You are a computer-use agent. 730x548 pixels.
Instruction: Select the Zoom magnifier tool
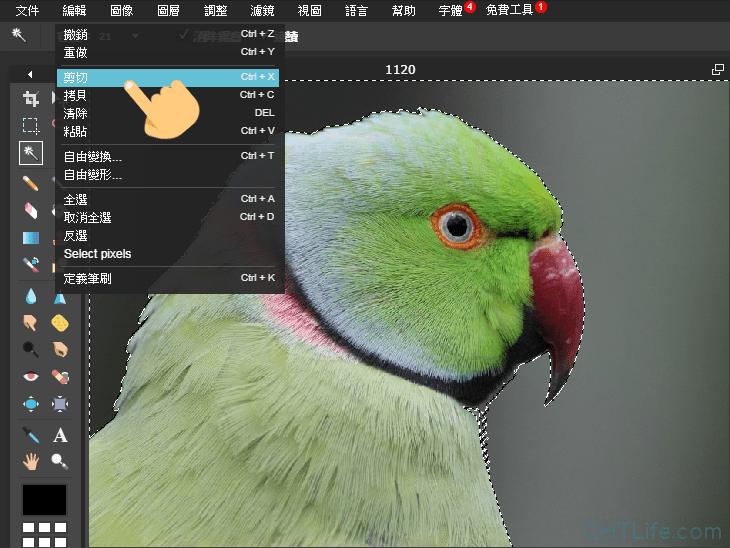pos(60,461)
